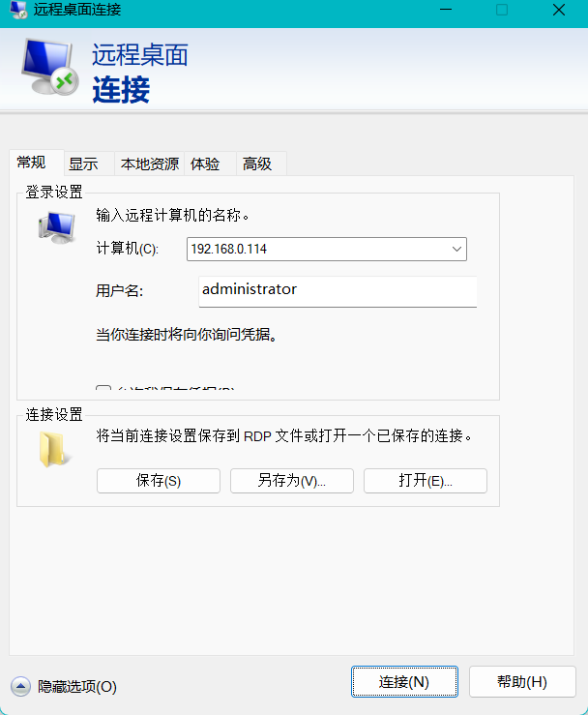This screenshot has width=588, height=715.
Task: Open the 计算机 address dropdown arrow
Action: 456,249
